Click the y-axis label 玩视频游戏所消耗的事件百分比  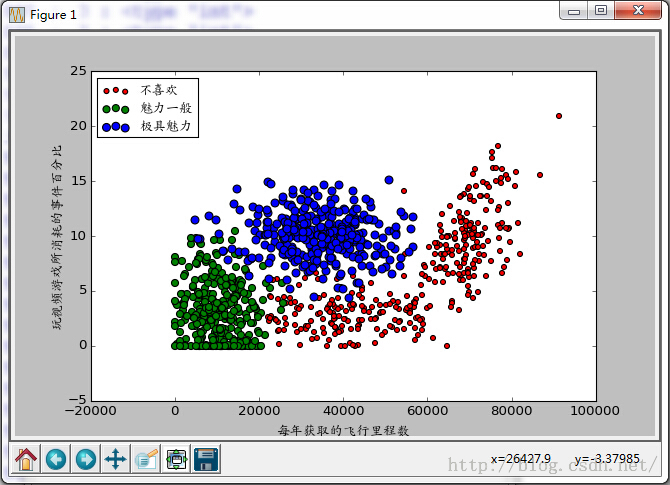[57, 237]
